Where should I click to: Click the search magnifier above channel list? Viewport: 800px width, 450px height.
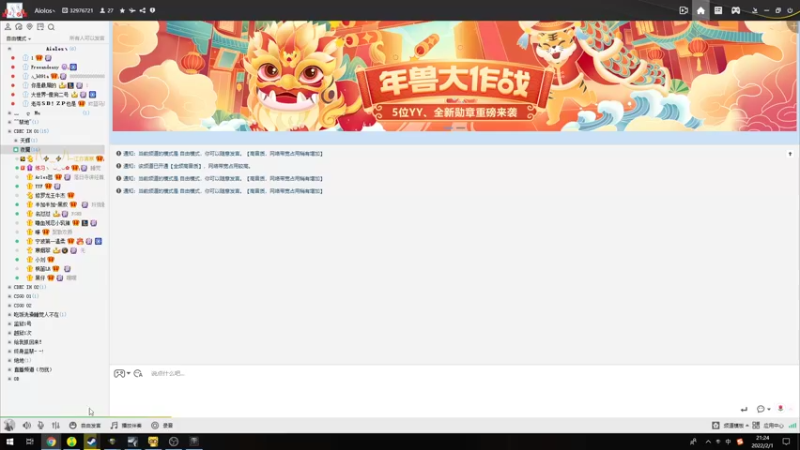[51, 27]
